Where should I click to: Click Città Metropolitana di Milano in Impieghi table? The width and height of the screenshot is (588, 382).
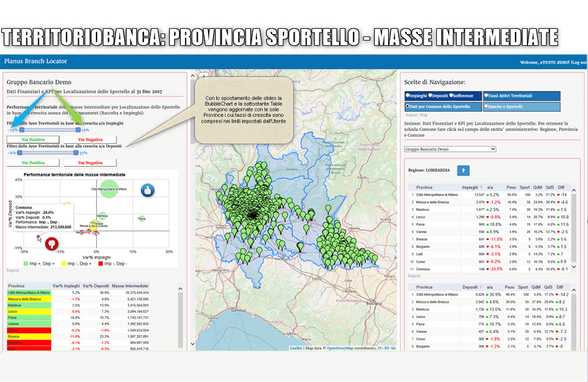click(x=436, y=195)
